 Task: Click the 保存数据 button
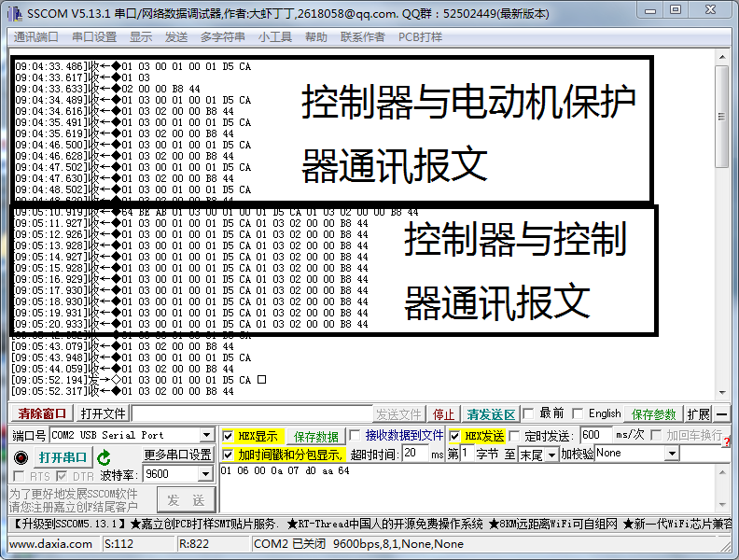(315, 437)
